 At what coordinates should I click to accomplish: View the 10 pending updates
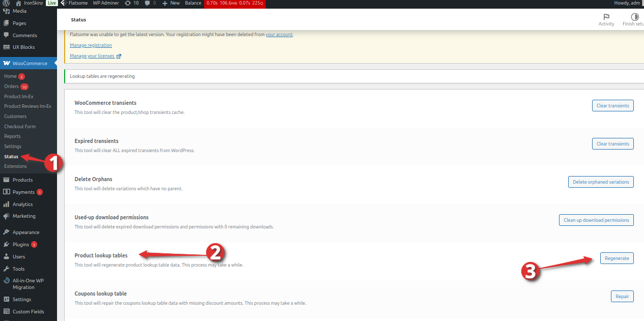tap(131, 3)
